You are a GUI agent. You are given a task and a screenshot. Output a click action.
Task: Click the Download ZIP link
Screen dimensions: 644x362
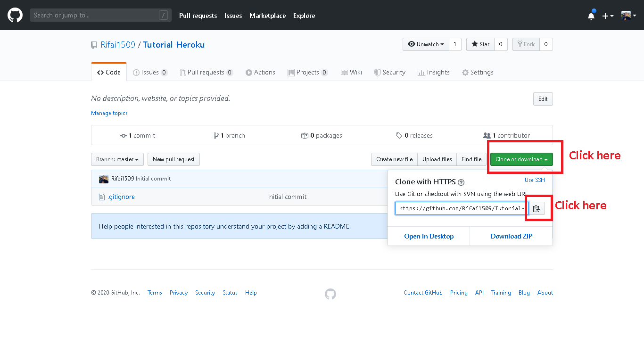(x=511, y=236)
